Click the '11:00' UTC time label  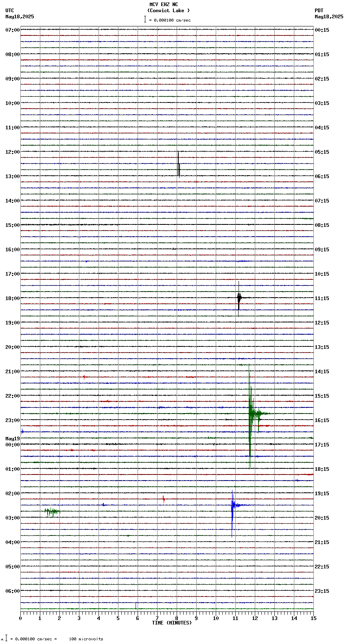pos(13,128)
